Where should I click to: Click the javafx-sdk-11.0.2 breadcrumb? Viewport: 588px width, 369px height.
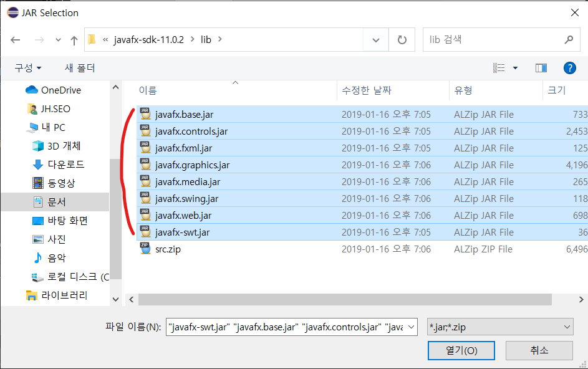tap(149, 40)
